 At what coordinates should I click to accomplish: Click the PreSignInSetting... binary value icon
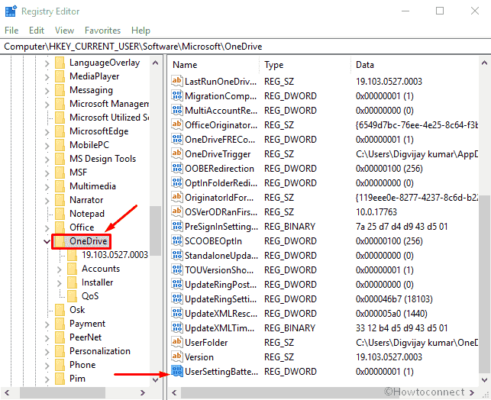pyautogui.click(x=177, y=226)
